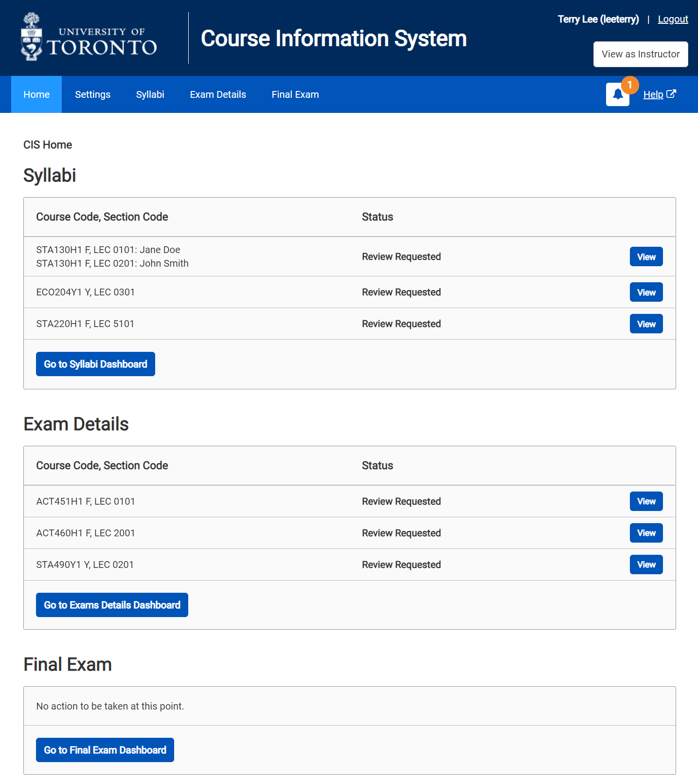View the STA220H1 F syllabus

point(646,324)
